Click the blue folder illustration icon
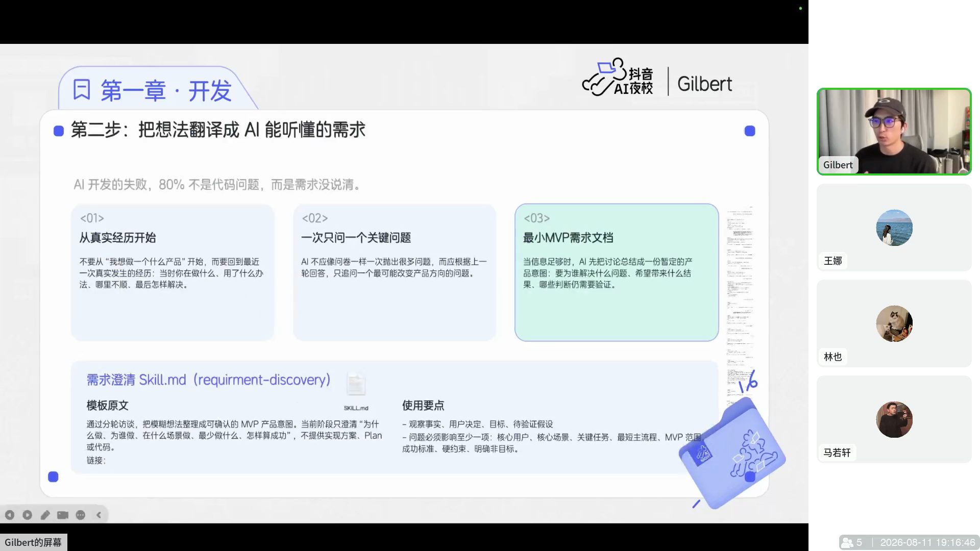Image resolution: width=980 pixels, height=551 pixels. pyautogui.click(x=732, y=453)
